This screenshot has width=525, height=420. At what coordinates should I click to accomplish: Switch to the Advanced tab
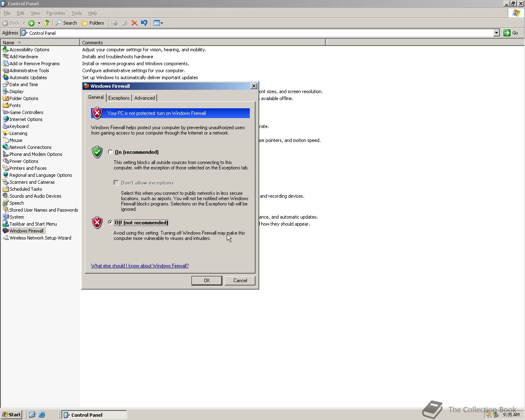point(144,98)
